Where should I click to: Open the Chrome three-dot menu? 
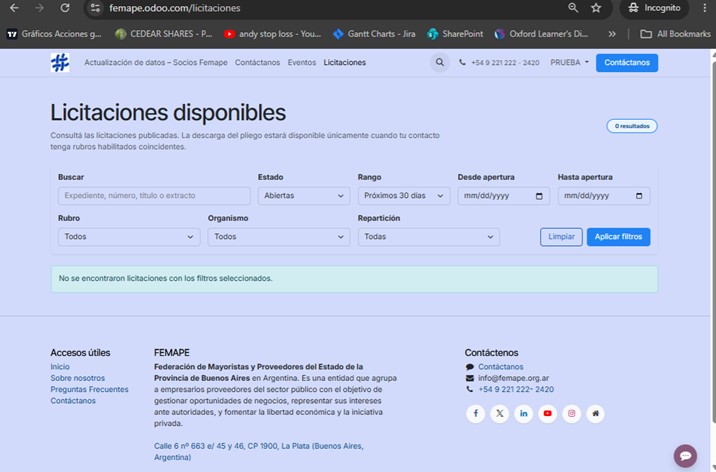705,8
